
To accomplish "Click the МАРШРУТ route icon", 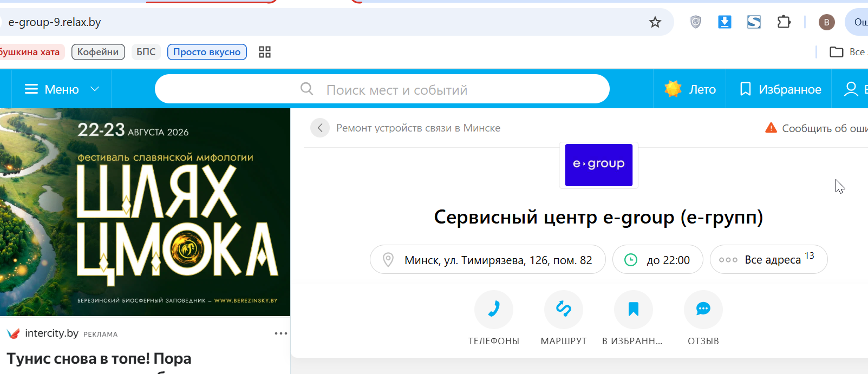I will point(564,310).
